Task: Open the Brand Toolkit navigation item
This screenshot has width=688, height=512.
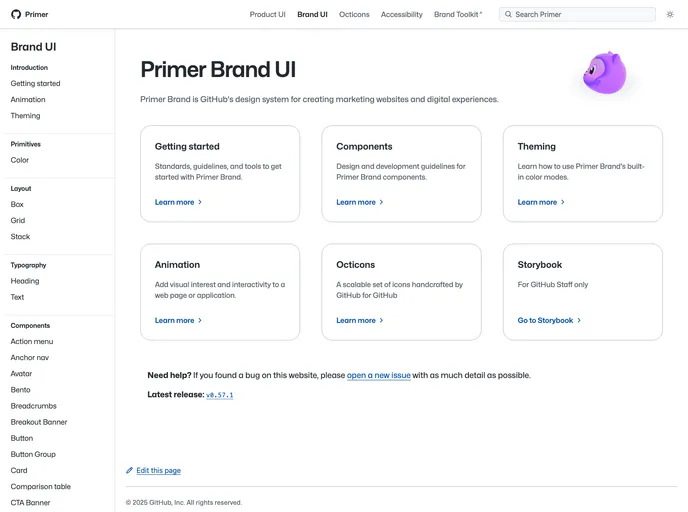Action: (x=458, y=14)
